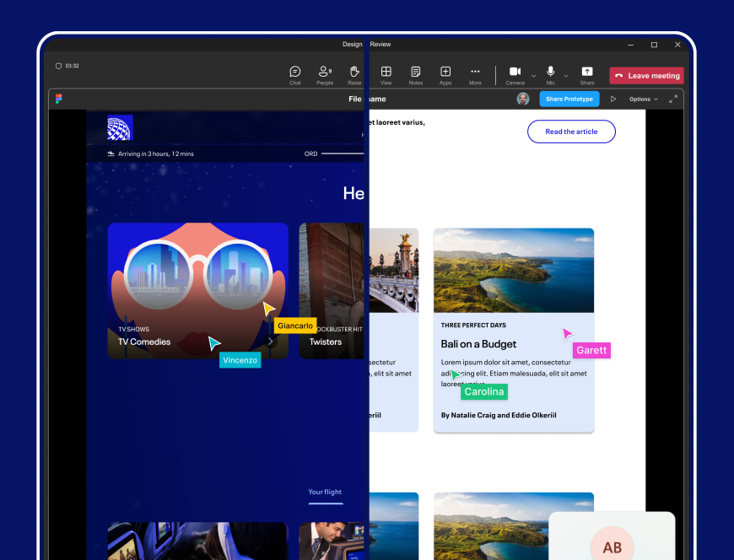Image resolution: width=734 pixels, height=560 pixels.
Task: Raise your hand in the meeting
Action: (x=354, y=74)
